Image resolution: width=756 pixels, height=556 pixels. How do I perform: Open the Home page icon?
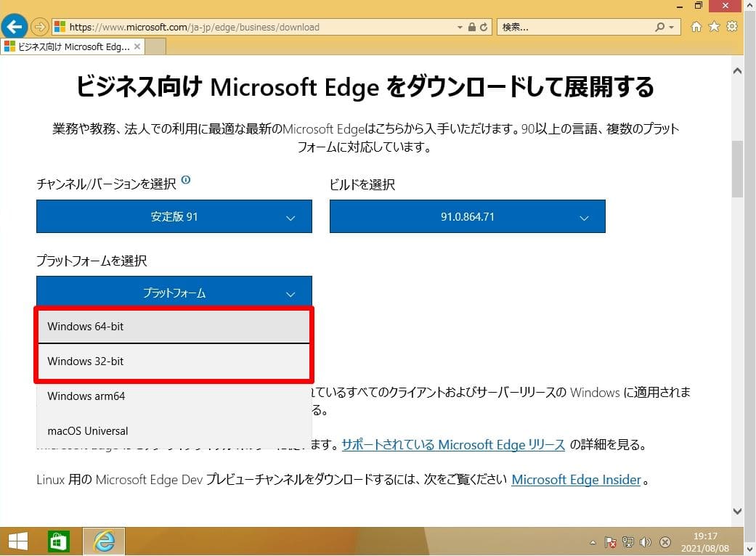tap(696, 27)
